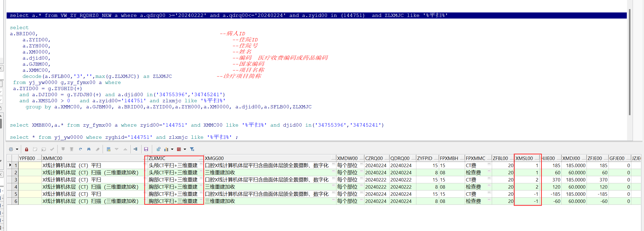The height and width of the screenshot is (231, 644).
Task: Click the 'decode(a.SFLB00' line in SQL editor
Action: 97,76
